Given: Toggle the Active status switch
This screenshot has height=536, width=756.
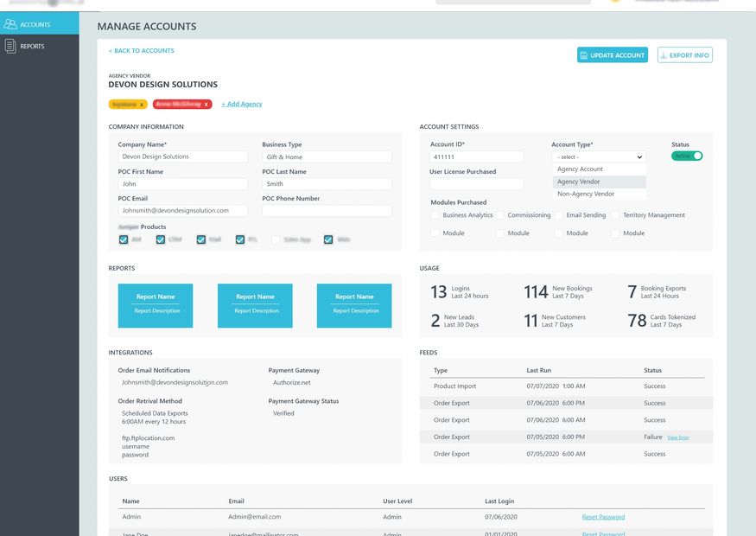Looking at the screenshot, I should point(687,156).
